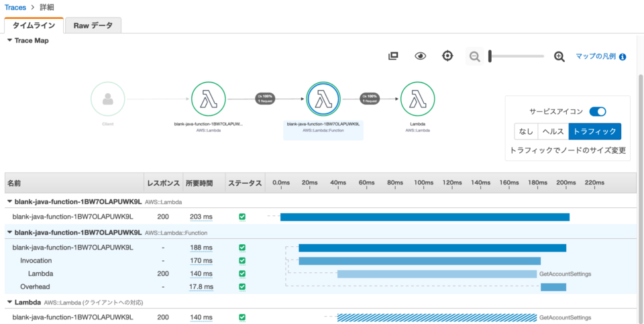
Task: Click the Invocation row name
Action: [36, 260]
